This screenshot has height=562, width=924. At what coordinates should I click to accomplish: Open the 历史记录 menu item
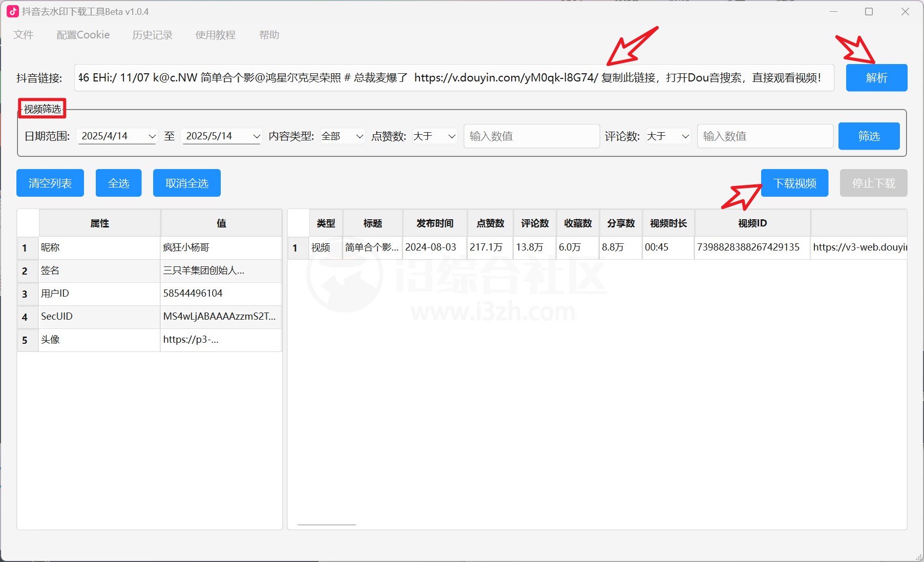click(152, 35)
